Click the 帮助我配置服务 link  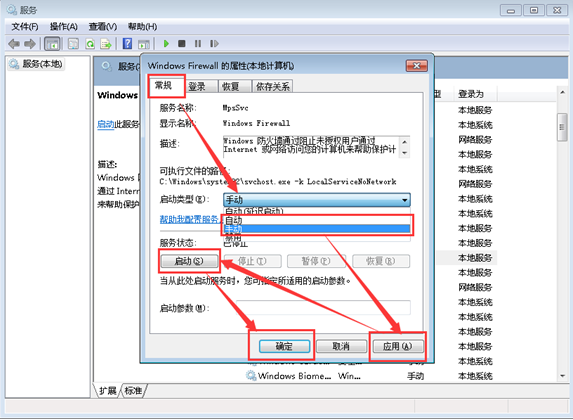click(190, 219)
